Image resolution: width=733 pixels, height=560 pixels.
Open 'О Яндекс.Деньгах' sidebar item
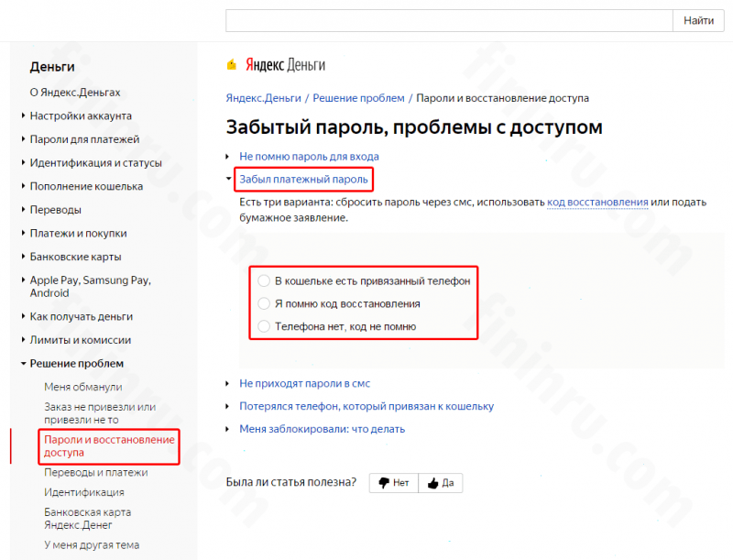pos(75,92)
